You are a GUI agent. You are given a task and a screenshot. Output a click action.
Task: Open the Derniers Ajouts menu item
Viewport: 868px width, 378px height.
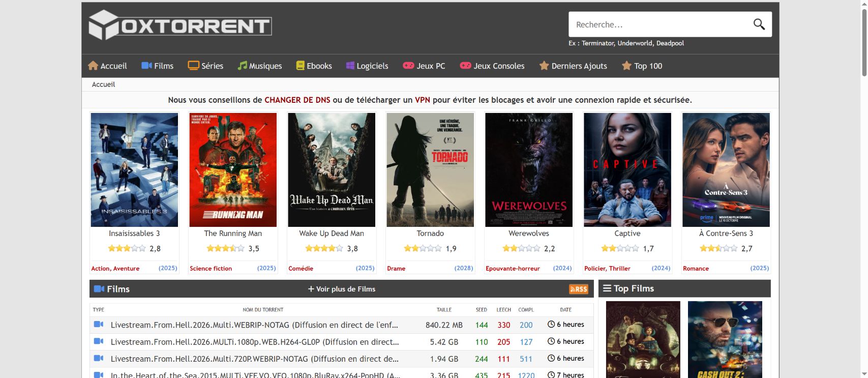(573, 66)
